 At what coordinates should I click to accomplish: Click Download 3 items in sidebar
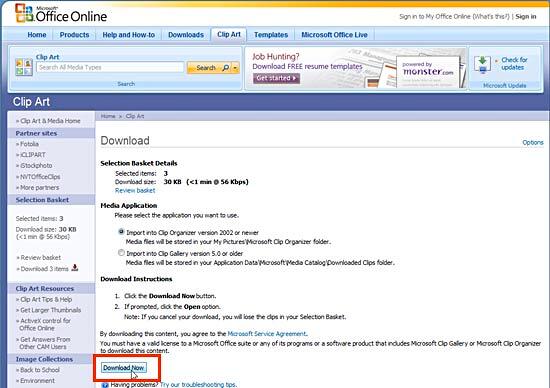(x=44, y=269)
